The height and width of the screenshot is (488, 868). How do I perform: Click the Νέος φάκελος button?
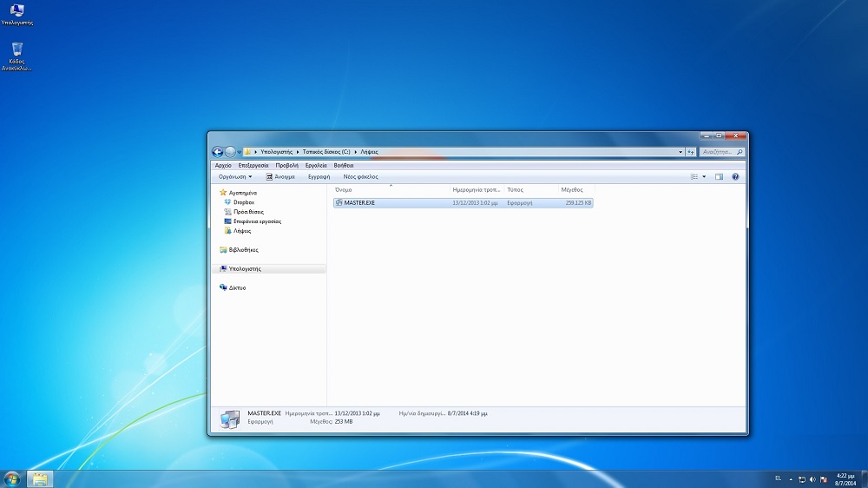click(360, 176)
